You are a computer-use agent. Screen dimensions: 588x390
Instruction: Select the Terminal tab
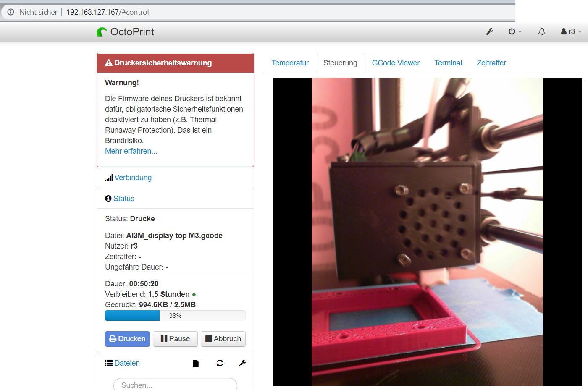(448, 63)
